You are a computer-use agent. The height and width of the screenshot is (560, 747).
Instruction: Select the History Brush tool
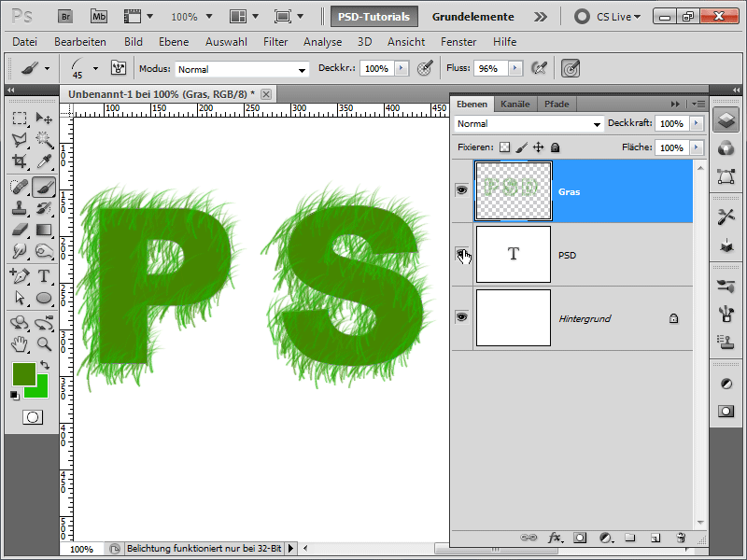(x=44, y=208)
